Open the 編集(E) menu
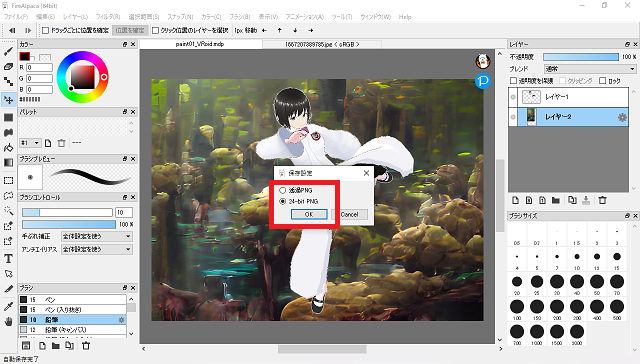The height and width of the screenshot is (364, 640). [x=45, y=17]
